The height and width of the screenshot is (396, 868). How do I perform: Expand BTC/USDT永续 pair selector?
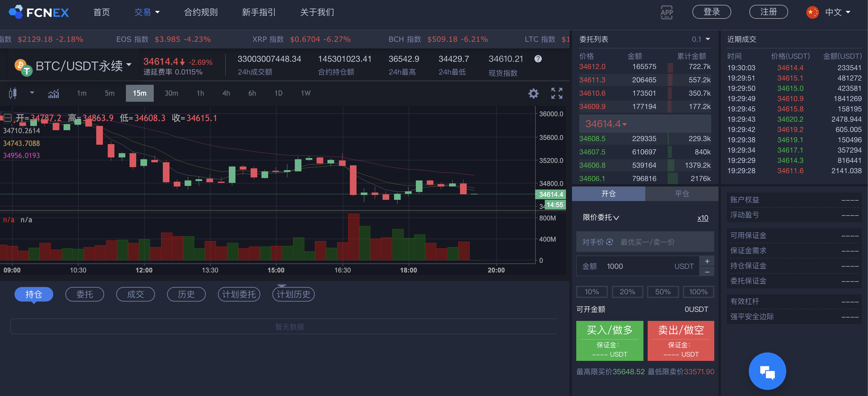coord(83,65)
